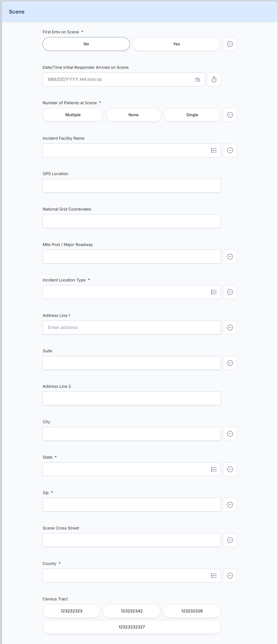Image resolution: width=278 pixels, height=644 pixels.
Task: Choose Single for Number of Patients at Scene
Action: (x=192, y=115)
